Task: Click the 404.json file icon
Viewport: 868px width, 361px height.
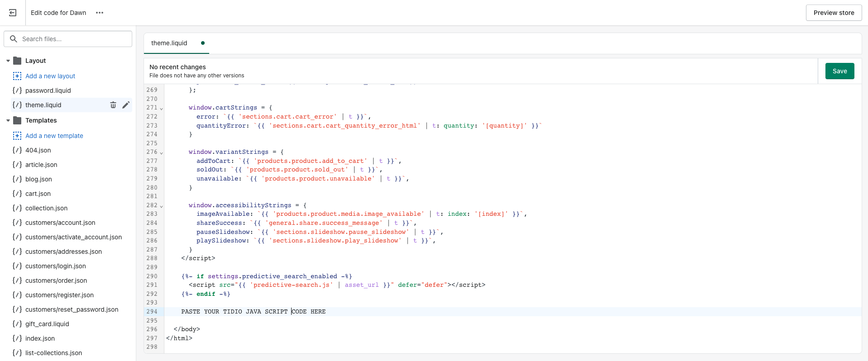Action: coord(17,150)
